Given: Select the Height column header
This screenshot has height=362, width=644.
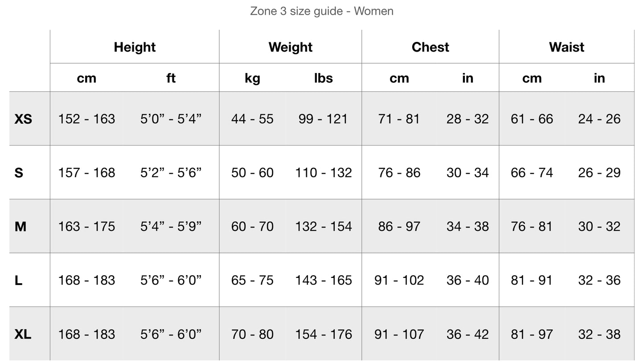Looking at the screenshot, I should click(135, 47).
